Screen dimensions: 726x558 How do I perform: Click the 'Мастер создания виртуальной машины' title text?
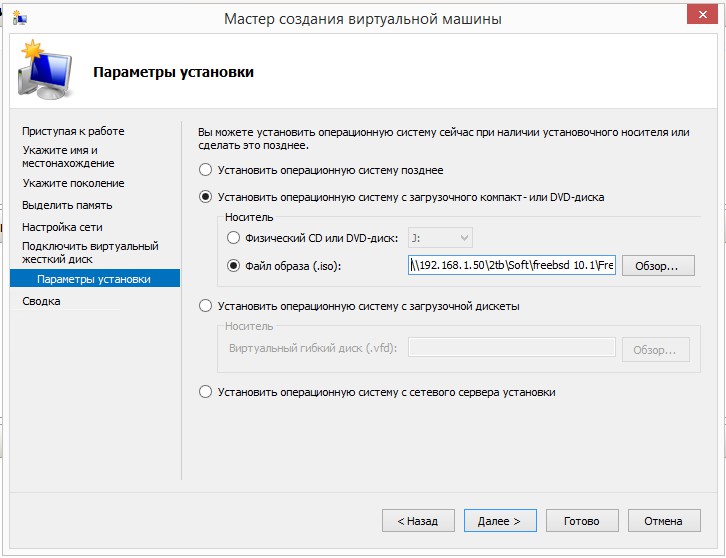(x=363, y=19)
